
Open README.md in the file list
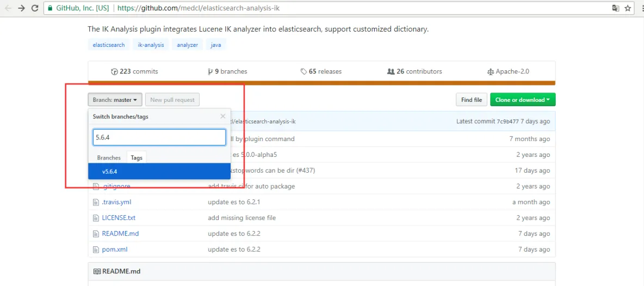point(120,233)
